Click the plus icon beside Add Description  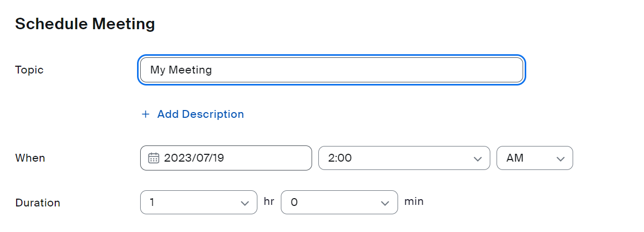145,114
